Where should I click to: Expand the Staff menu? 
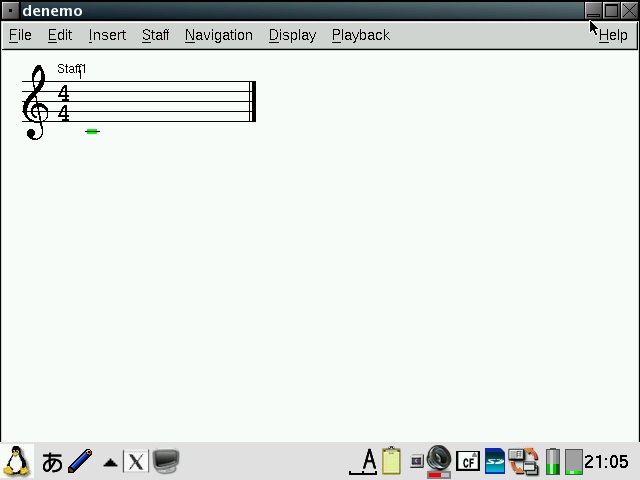point(155,35)
